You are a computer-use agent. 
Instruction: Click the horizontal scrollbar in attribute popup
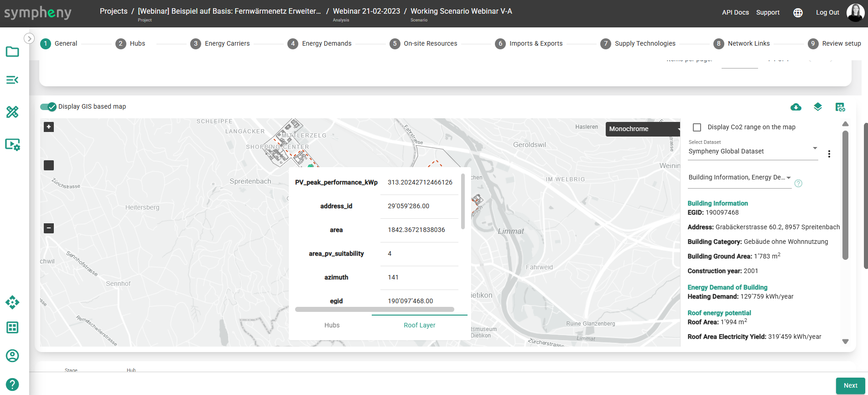point(374,310)
